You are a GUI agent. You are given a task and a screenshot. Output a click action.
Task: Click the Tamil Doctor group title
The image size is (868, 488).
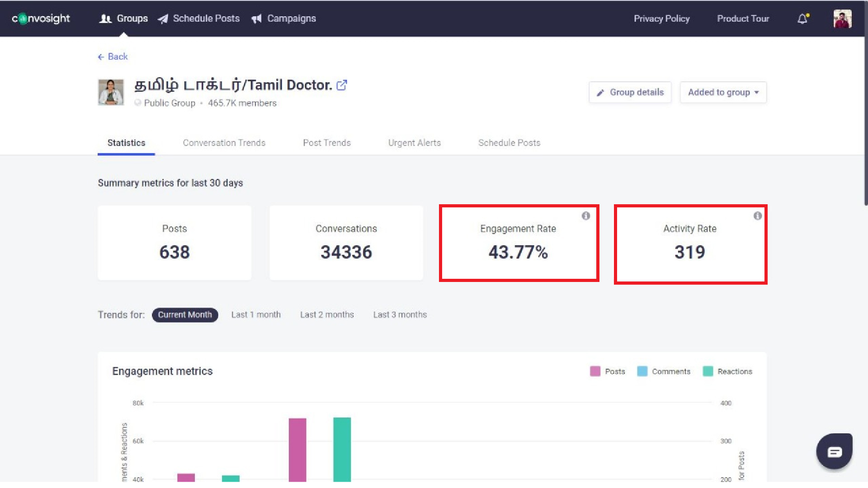[x=233, y=85]
